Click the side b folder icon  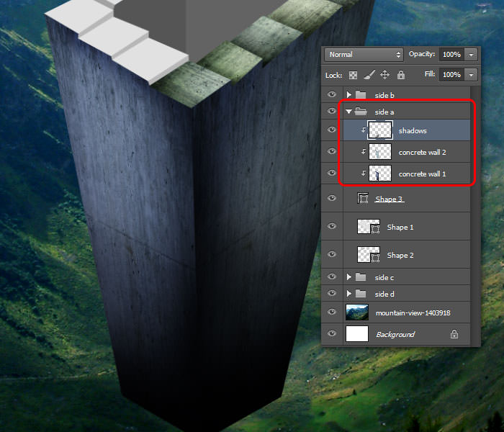tap(361, 94)
